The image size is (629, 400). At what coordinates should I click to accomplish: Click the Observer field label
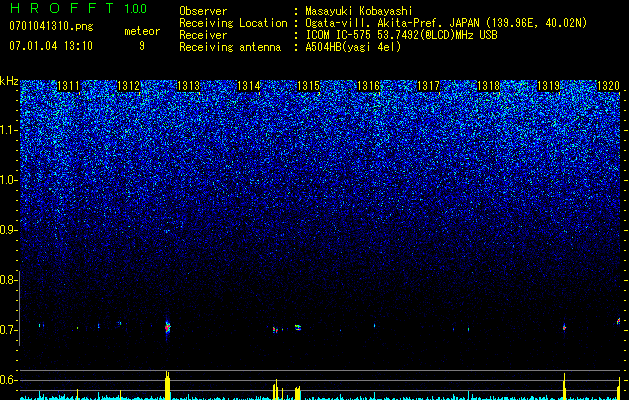pos(203,11)
